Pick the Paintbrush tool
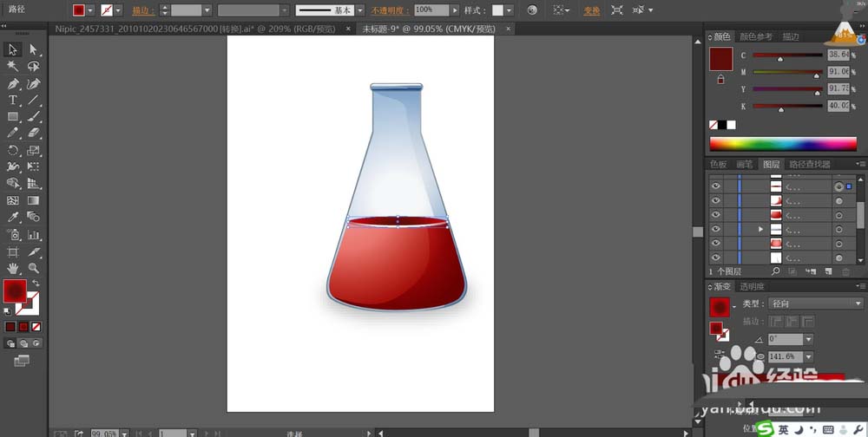The image size is (868, 437). (x=33, y=117)
